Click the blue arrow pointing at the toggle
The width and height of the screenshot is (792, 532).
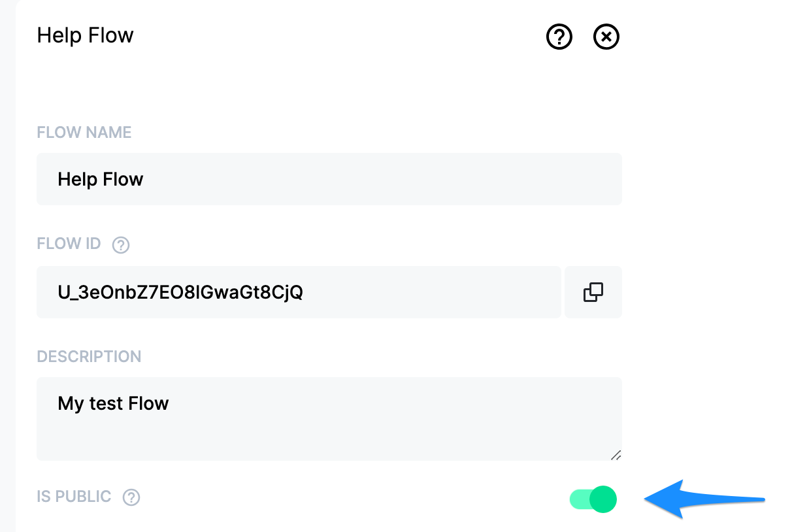[x=704, y=500]
